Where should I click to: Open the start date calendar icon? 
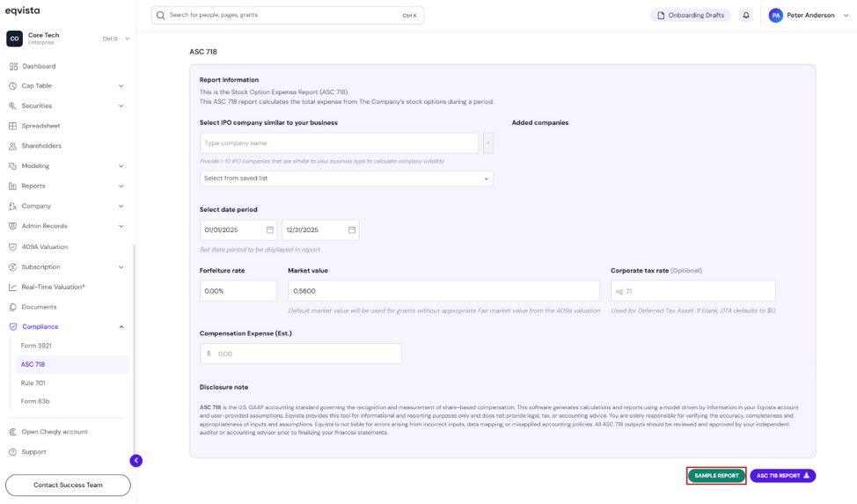click(x=270, y=230)
